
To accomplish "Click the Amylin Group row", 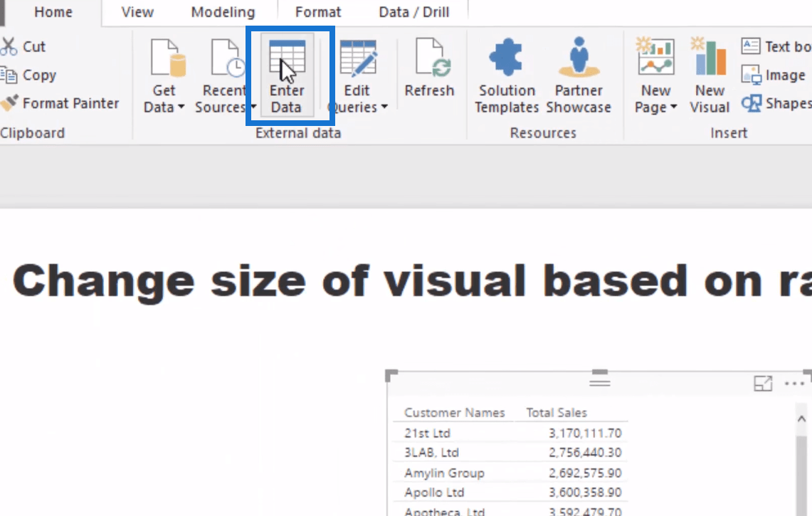I will tap(510, 473).
